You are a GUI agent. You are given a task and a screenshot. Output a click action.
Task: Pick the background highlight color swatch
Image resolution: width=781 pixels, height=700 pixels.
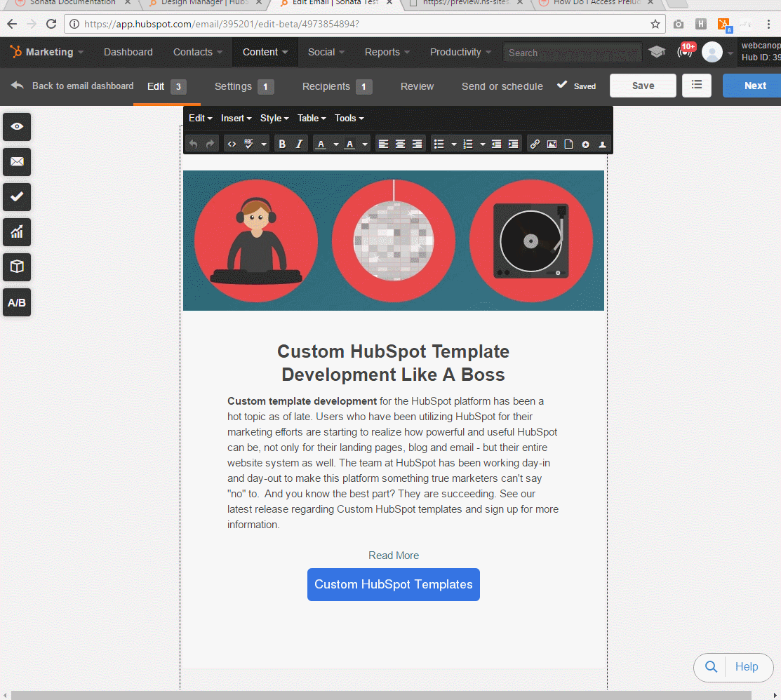tap(350, 144)
